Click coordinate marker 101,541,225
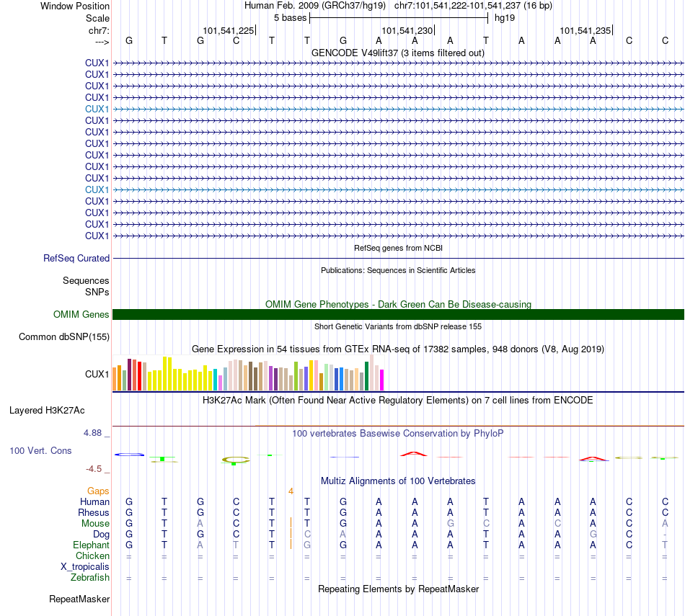Screen dimensions: 685x616 pyautogui.click(x=228, y=30)
